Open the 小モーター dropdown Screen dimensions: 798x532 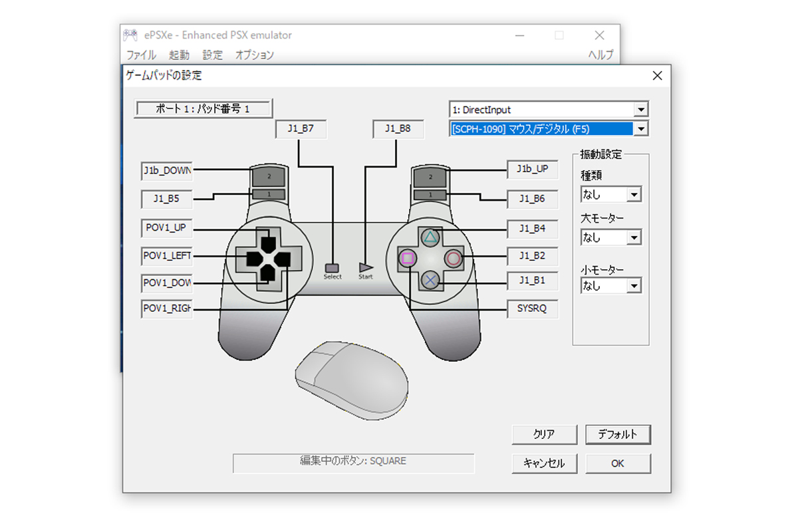634,286
